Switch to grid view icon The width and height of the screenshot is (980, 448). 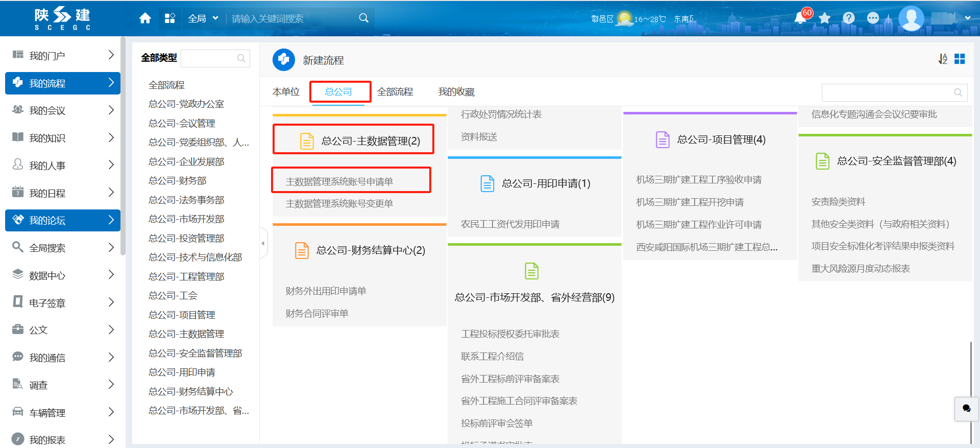pyautogui.click(x=960, y=59)
